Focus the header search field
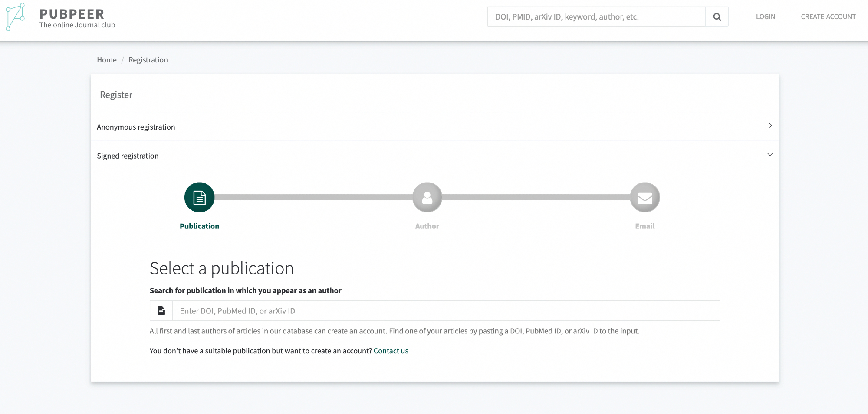This screenshot has width=868, height=414. coord(596,17)
